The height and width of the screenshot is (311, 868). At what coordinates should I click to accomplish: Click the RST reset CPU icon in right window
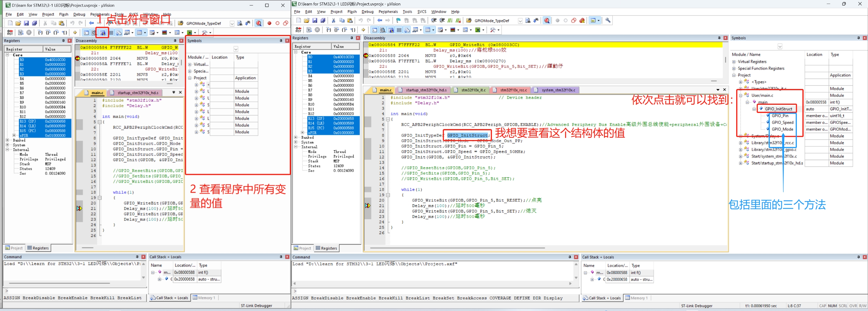pyautogui.click(x=299, y=30)
